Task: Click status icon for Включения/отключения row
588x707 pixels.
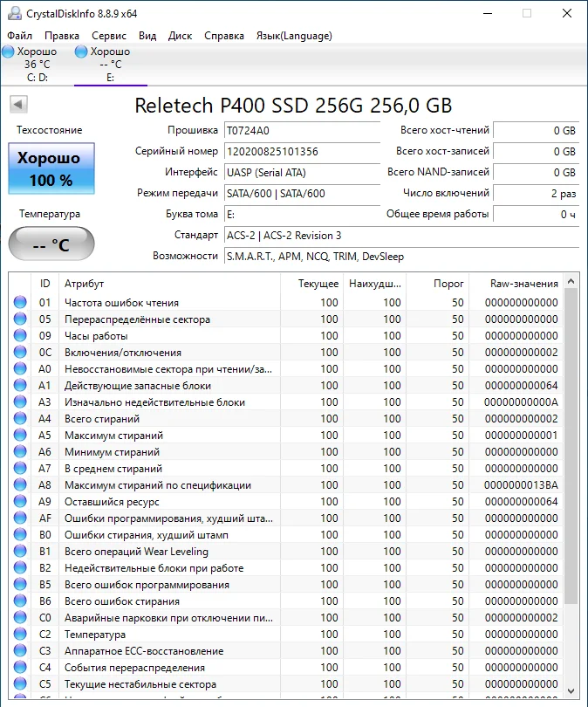Action: (20, 352)
